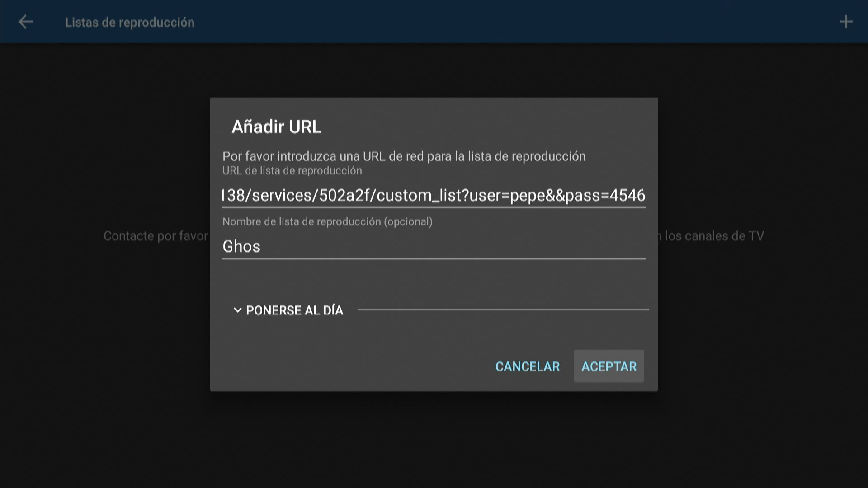Click the 'Nombre de lista de reproducción (opcional)' label
The width and height of the screenshot is (868, 488).
point(327,221)
